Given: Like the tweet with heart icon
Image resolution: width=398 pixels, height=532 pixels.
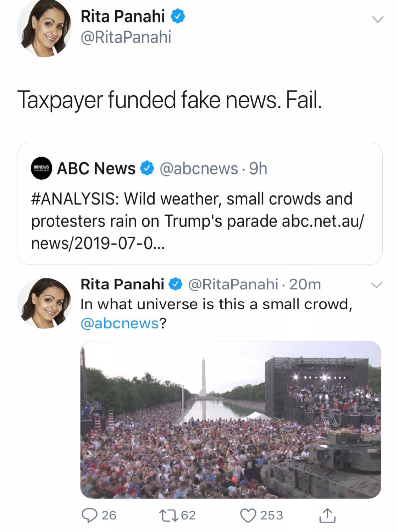Looking at the screenshot, I should [248, 515].
